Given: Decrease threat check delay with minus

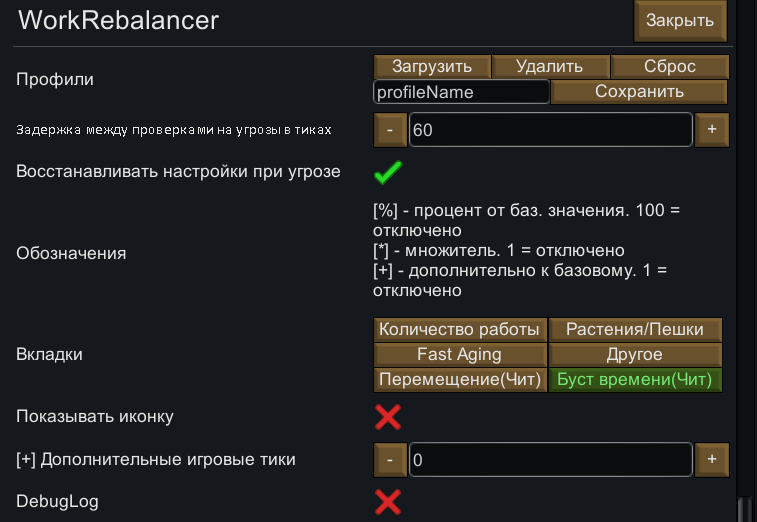Looking at the screenshot, I should pyautogui.click(x=390, y=130).
